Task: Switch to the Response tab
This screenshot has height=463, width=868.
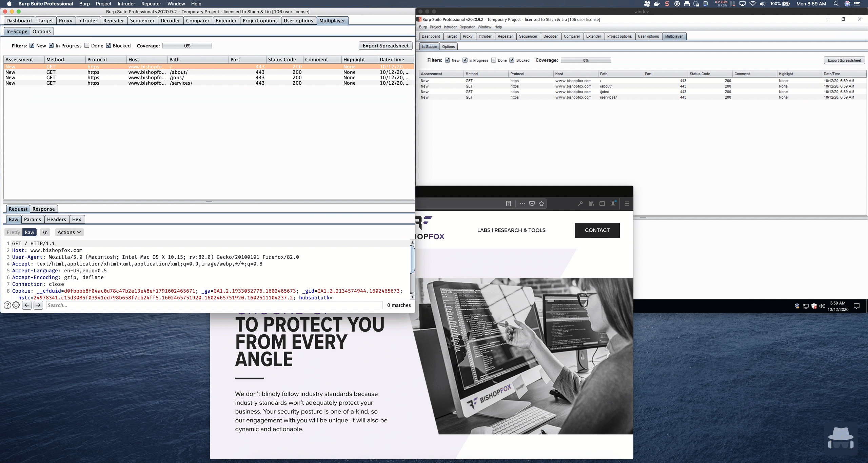Action: 43,209
